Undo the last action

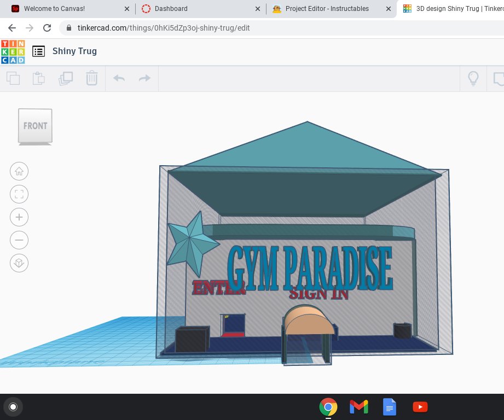(118, 78)
